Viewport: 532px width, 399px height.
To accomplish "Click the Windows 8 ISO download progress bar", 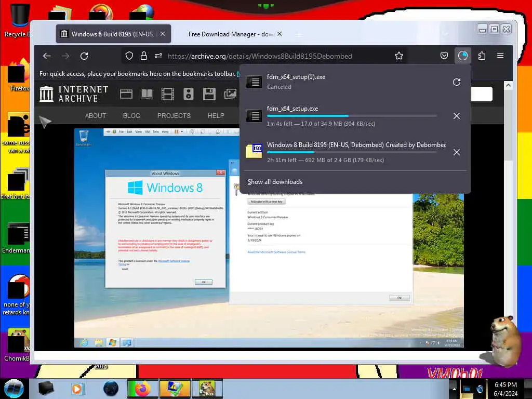I will tap(352, 152).
